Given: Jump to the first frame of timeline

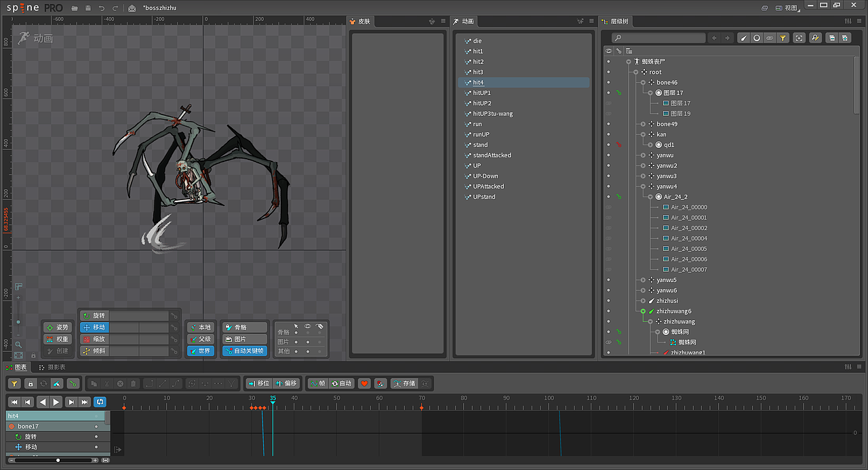Looking at the screenshot, I should (x=14, y=402).
